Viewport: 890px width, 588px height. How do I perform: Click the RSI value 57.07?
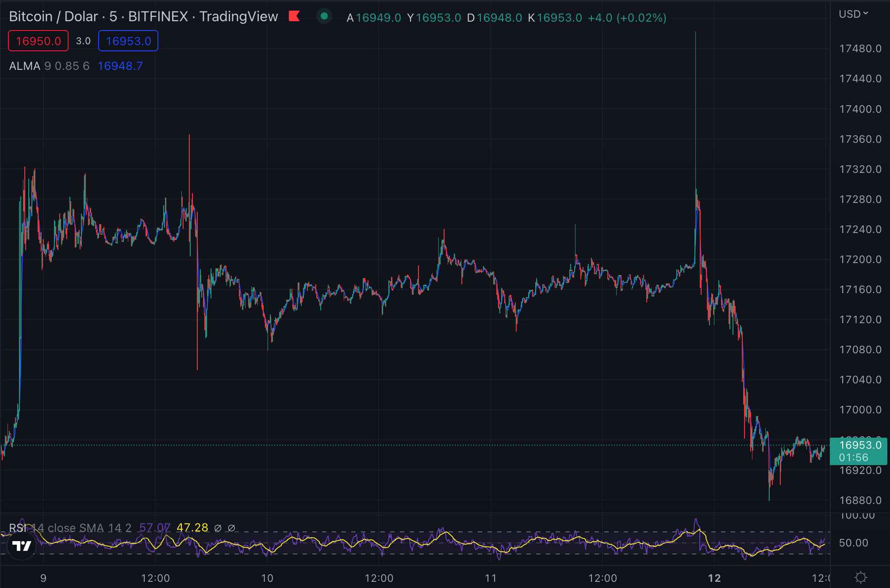pyautogui.click(x=154, y=527)
